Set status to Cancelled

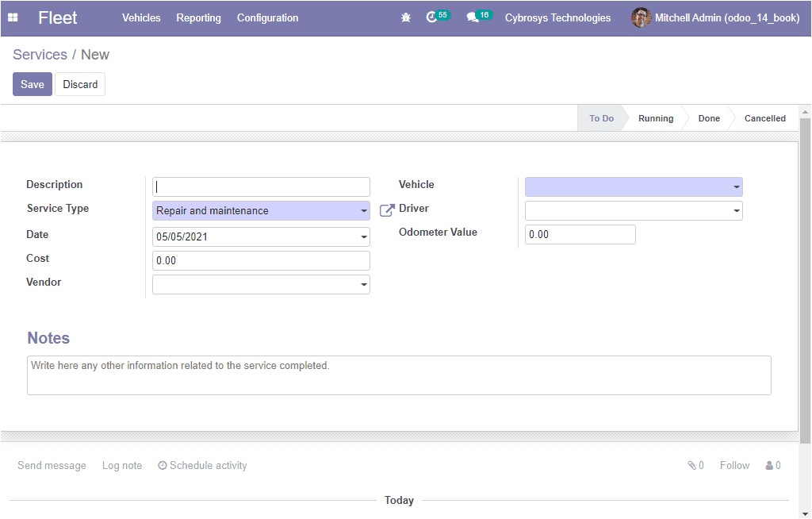tap(765, 118)
